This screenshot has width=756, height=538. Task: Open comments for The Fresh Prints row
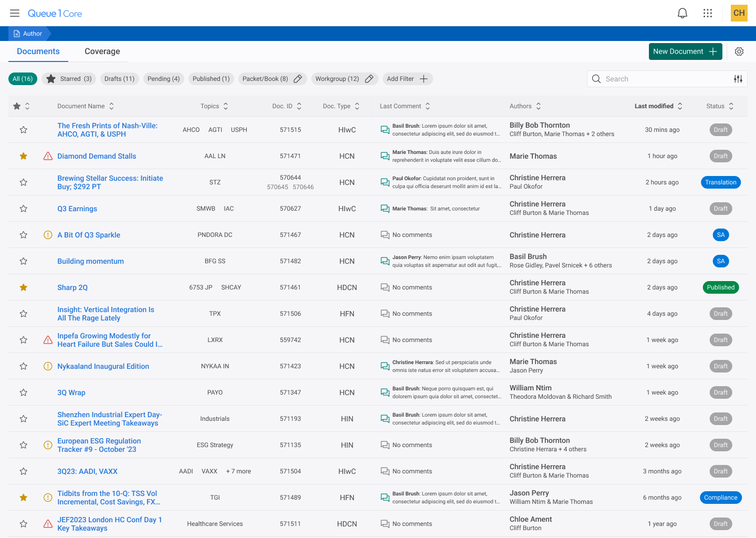click(385, 130)
